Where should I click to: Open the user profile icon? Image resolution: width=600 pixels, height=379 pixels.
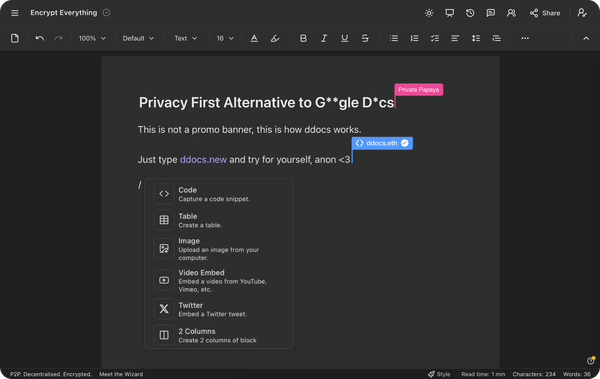(x=582, y=13)
